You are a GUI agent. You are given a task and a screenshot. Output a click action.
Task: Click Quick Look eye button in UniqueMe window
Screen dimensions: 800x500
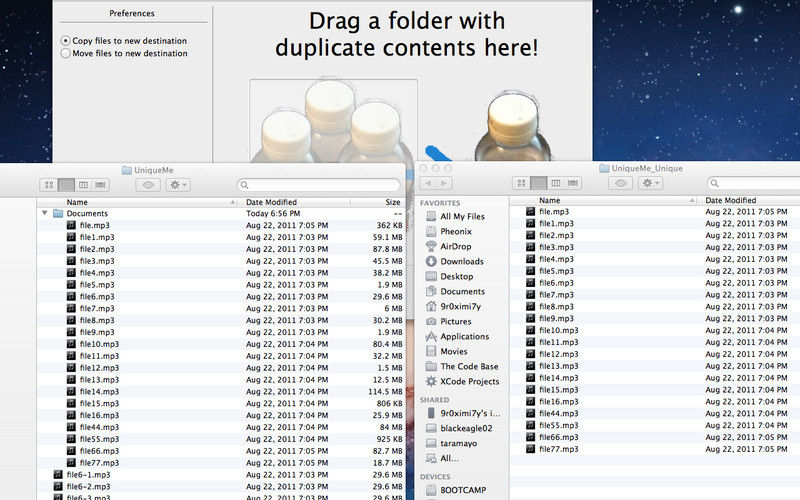[x=148, y=185]
